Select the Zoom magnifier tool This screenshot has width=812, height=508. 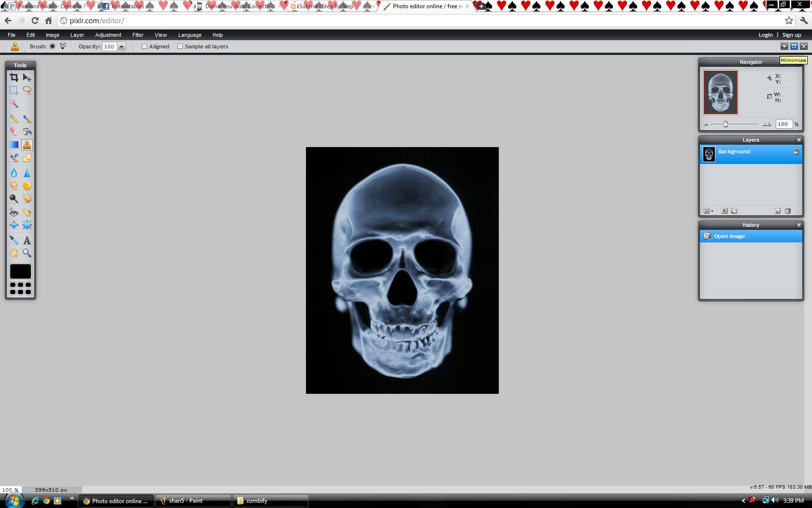[27, 253]
